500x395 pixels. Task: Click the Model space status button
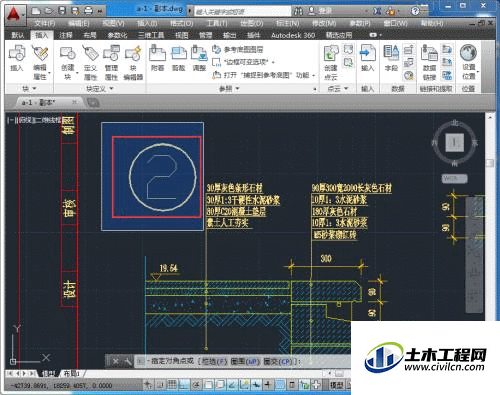tap(337, 385)
